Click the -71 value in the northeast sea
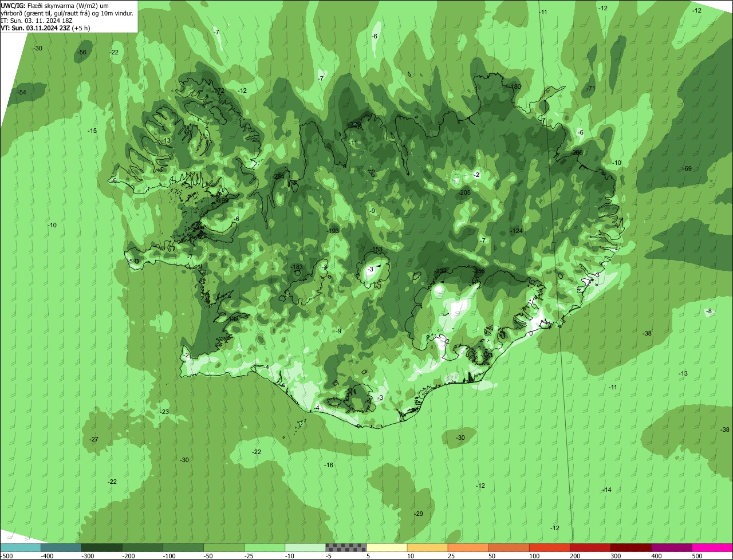Image resolution: width=733 pixels, height=560 pixels. (x=591, y=88)
